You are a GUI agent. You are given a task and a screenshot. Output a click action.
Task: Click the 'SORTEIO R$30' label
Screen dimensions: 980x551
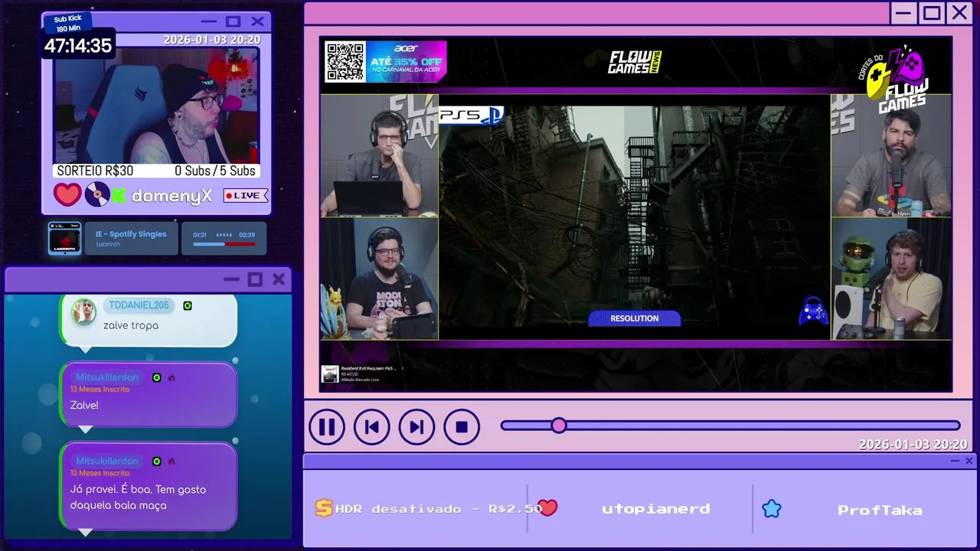pyautogui.click(x=95, y=171)
